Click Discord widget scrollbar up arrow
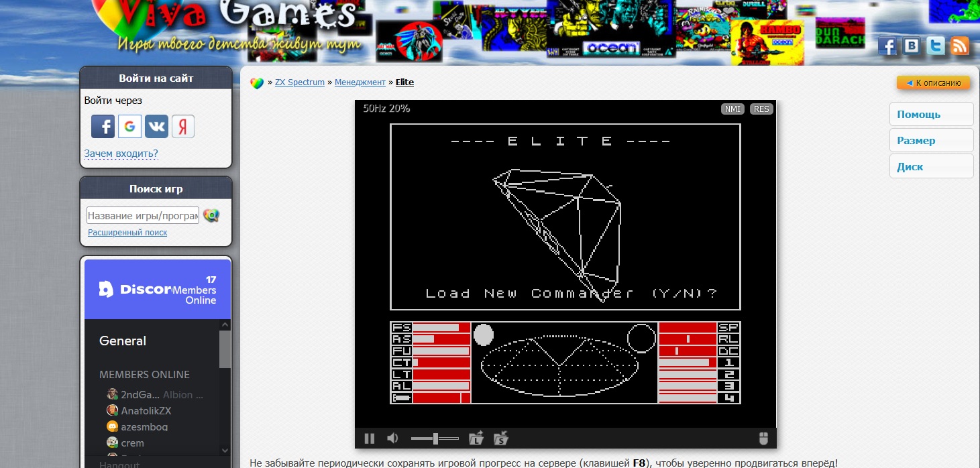980x468 pixels. click(225, 325)
